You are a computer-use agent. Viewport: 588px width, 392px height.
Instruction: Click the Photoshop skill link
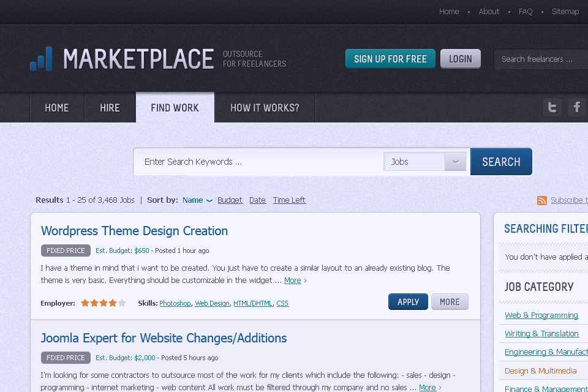point(175,303)
